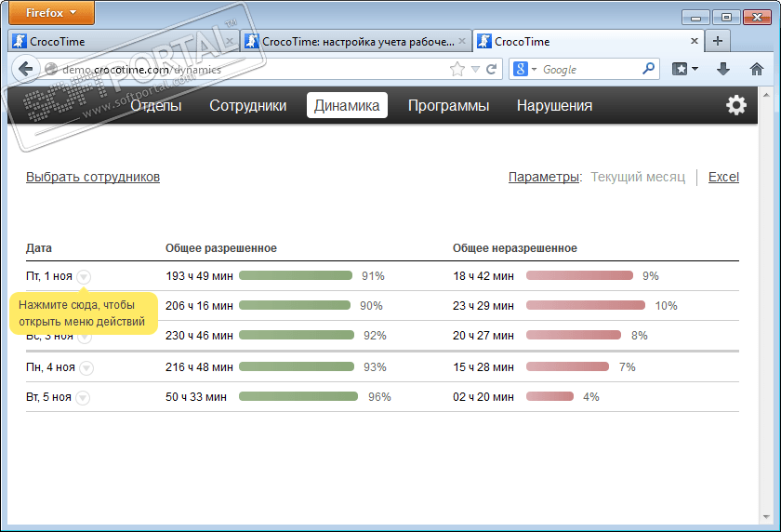Select the Динамика section
The image size is (781, 532).
[x=347, y=105]
